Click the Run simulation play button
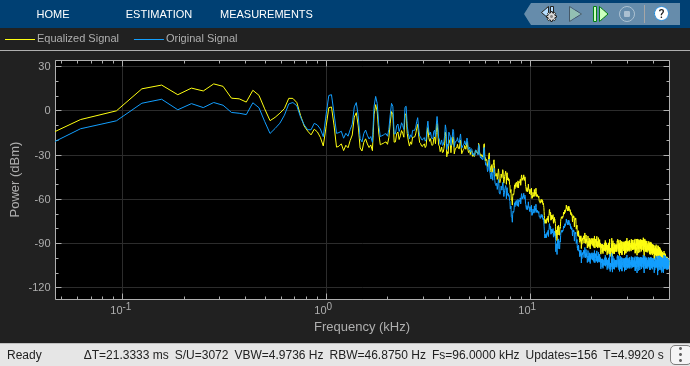Screen dimensions: 690x366 coord(574,14)
